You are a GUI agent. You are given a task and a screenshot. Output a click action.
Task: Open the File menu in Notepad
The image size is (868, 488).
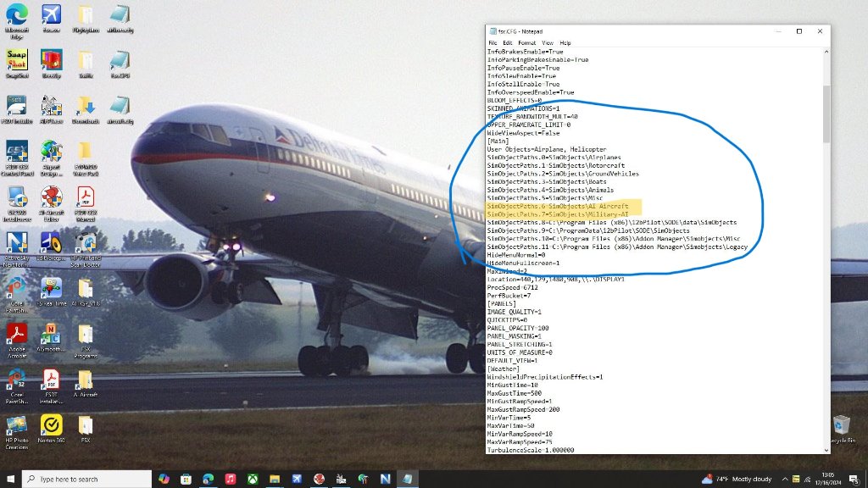point(492,42)
